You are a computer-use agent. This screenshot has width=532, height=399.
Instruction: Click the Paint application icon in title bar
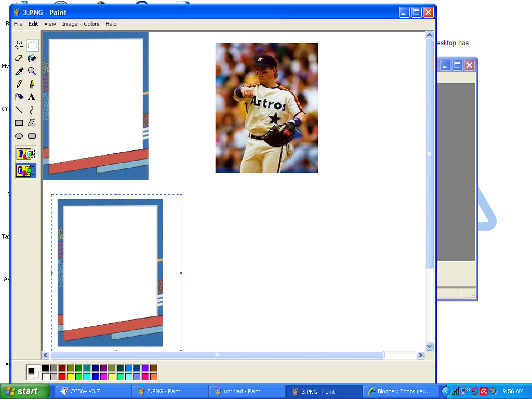[16, 12]
